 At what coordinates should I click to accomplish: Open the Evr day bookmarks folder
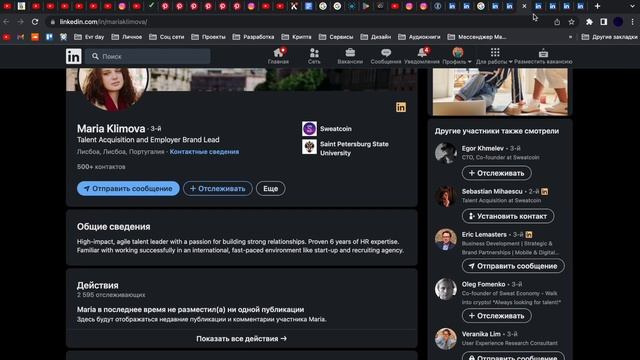click(x=89, y=37)
